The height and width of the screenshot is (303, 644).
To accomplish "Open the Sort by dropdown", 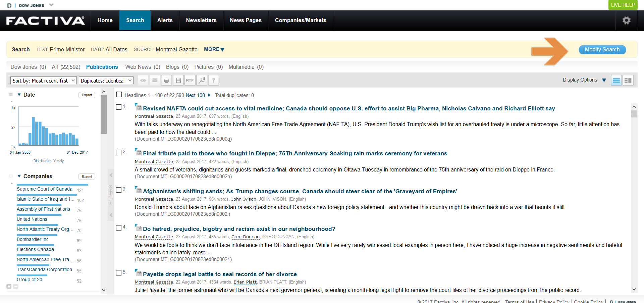I will pos(44,81).
